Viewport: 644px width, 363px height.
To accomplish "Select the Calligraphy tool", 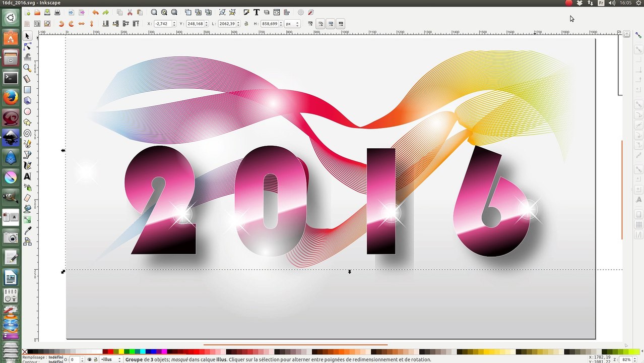I will [27, 165].
